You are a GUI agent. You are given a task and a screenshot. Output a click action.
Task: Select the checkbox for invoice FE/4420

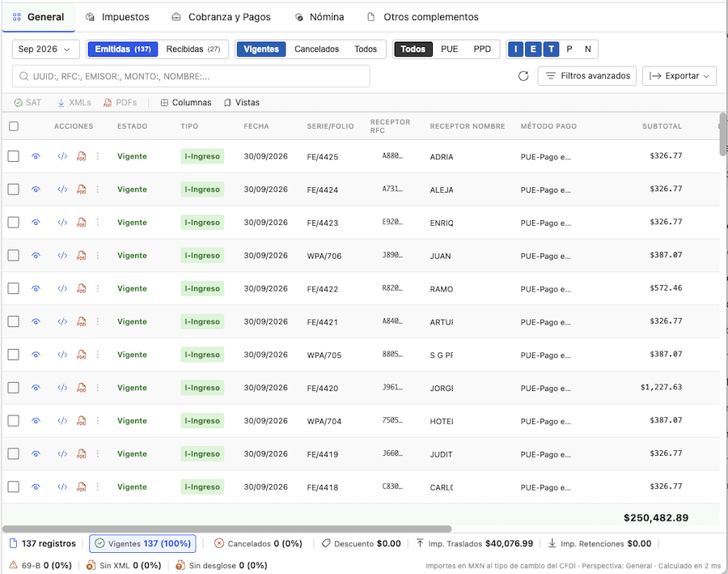point(14,387)
